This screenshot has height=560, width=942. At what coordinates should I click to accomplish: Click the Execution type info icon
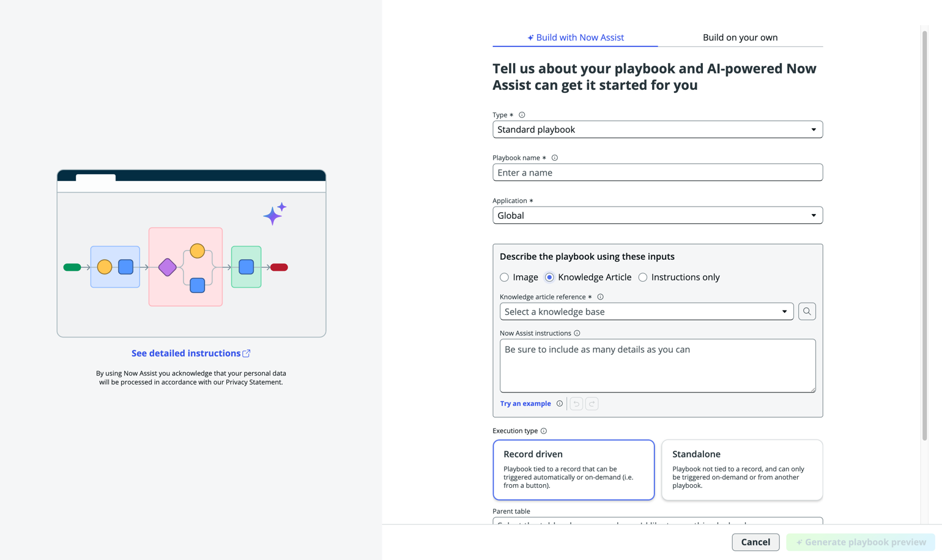544,431
